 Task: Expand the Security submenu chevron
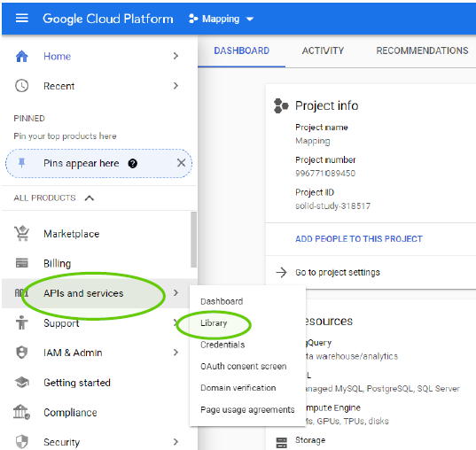tap(176, 441)
